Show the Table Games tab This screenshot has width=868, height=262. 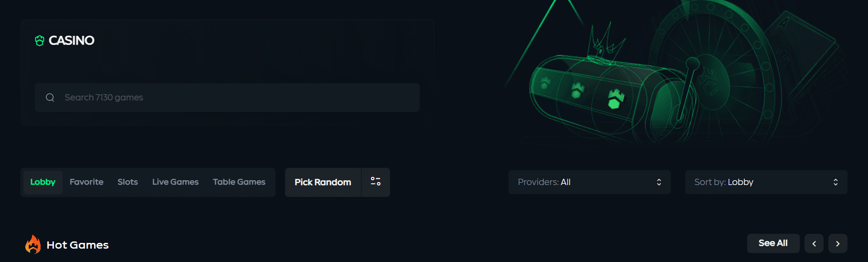tap(239, 182)
